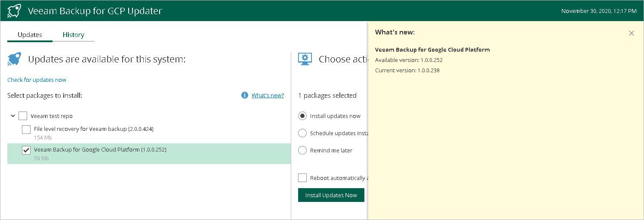Viewport: 644px width, 220px height.
Task: Select Schedule updates installation option
Action: click(x=302, y=133)
